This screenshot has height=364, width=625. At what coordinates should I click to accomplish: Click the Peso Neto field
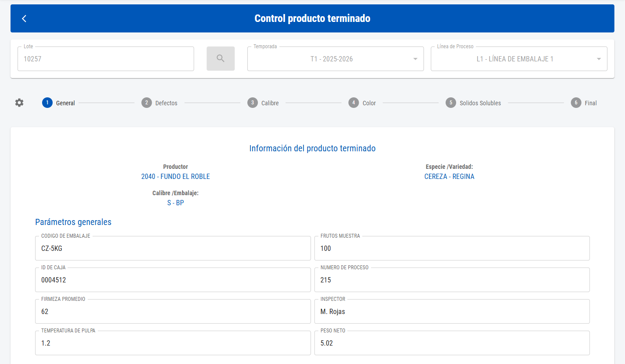pyautogui.click(x=452, y=343)
